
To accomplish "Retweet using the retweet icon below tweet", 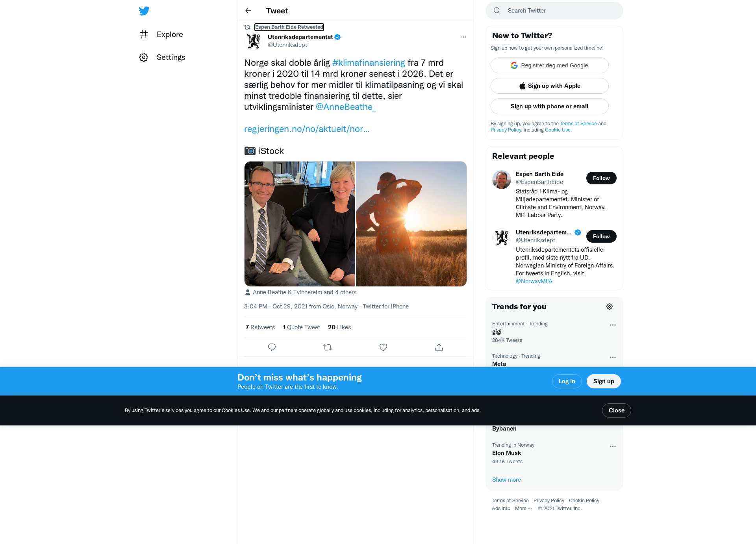I will 328,347.
